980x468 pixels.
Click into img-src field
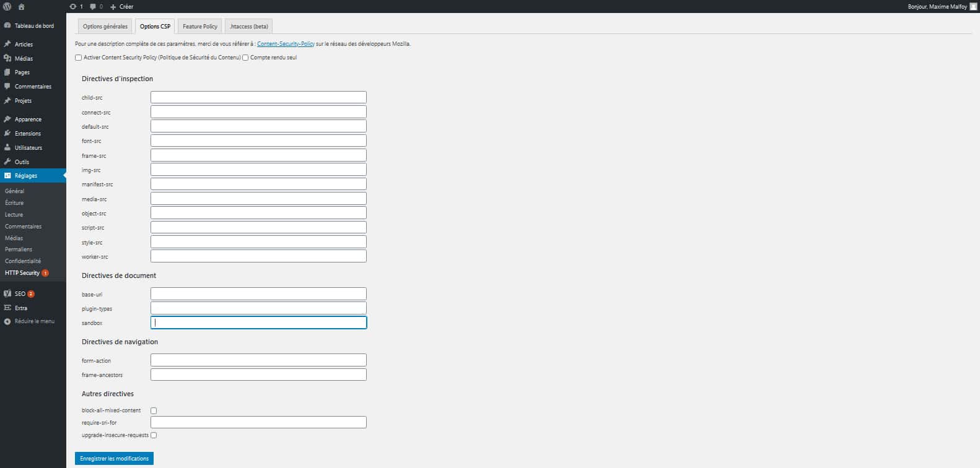tap(258, 170)
